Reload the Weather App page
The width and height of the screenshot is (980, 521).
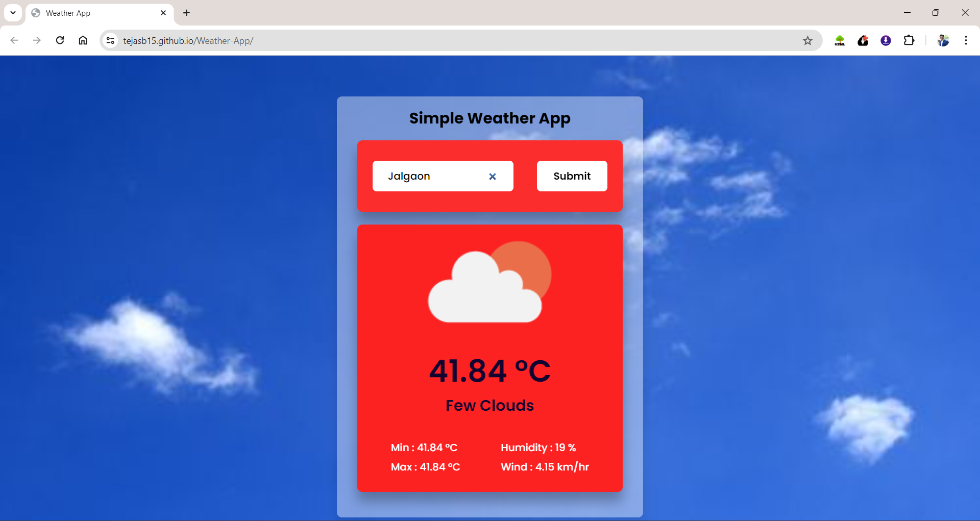click(x=60, y=40)
